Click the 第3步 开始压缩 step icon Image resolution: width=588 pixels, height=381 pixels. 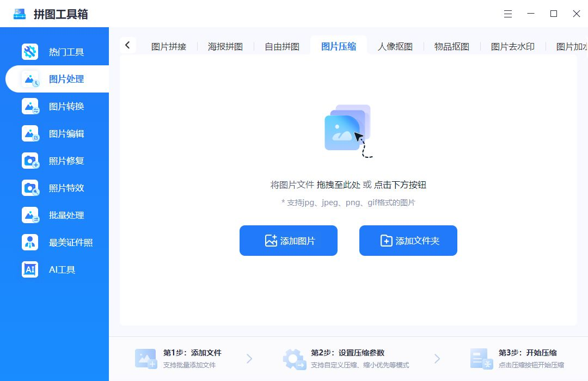click(x=481, y=359)
